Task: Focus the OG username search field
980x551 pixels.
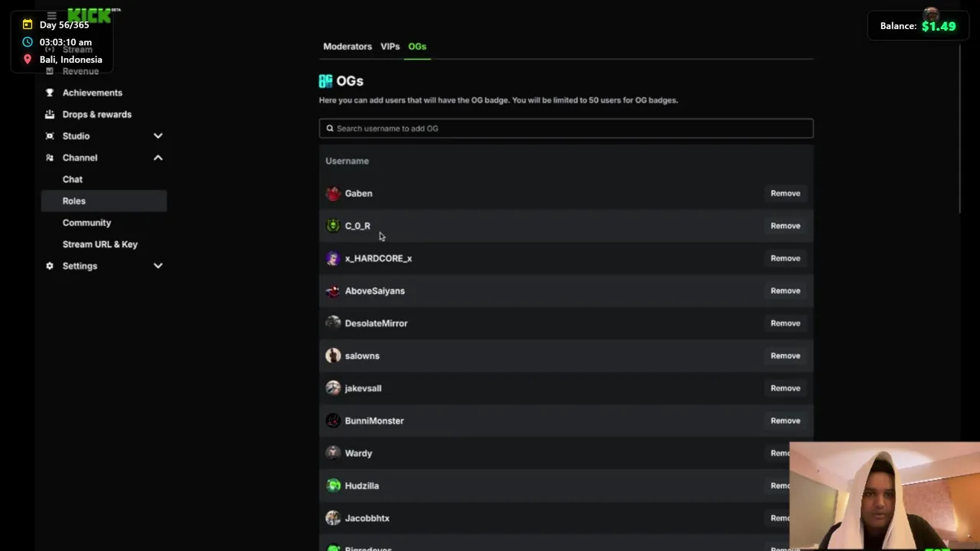Action: (567, 129)
